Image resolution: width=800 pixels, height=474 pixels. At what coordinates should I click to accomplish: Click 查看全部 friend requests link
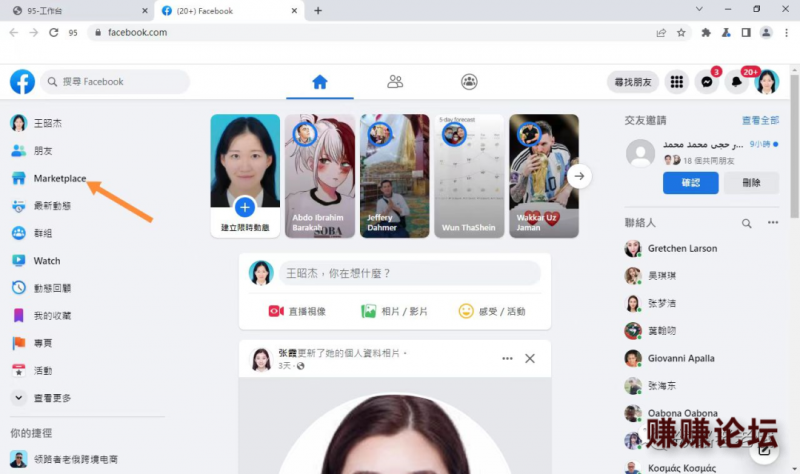(x=760, y=120)
